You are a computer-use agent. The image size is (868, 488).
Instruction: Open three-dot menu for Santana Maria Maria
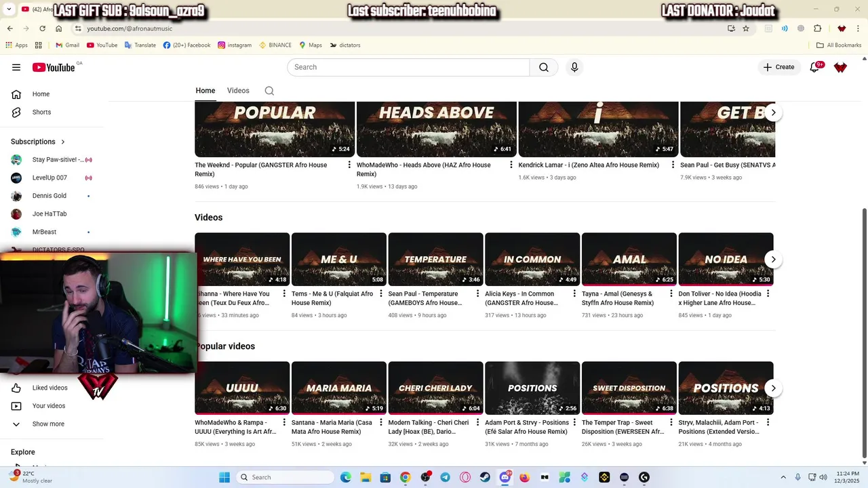point(381,422)
